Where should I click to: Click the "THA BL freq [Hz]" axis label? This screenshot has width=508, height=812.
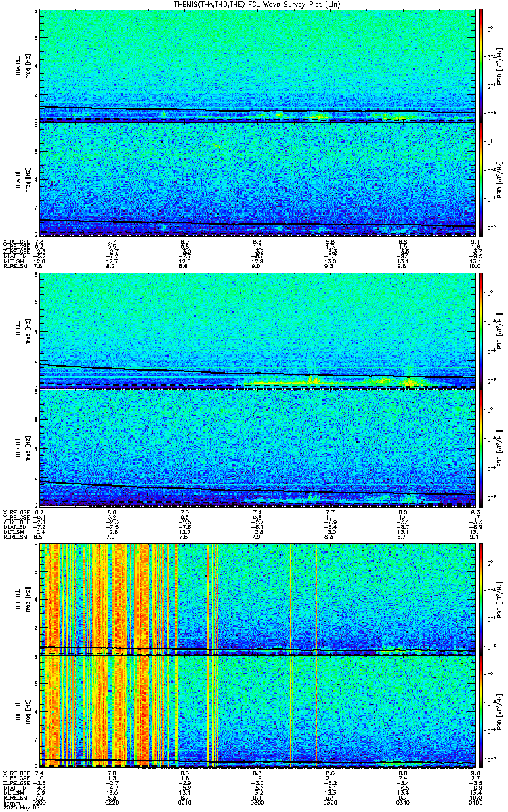click(x=22, y=66)
